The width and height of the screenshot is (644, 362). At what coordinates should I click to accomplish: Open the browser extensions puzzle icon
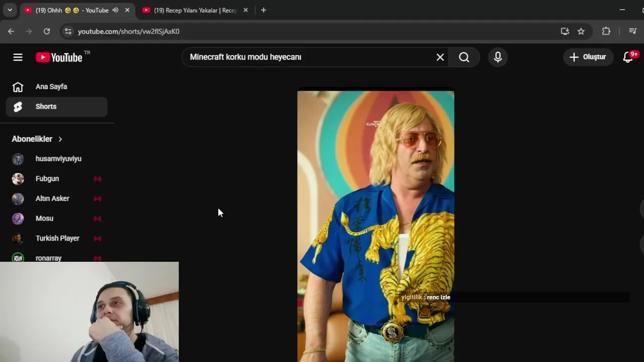[x=606, y=31]
